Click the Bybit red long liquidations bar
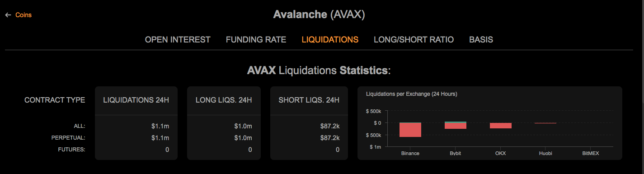 (x=456, y=126)
